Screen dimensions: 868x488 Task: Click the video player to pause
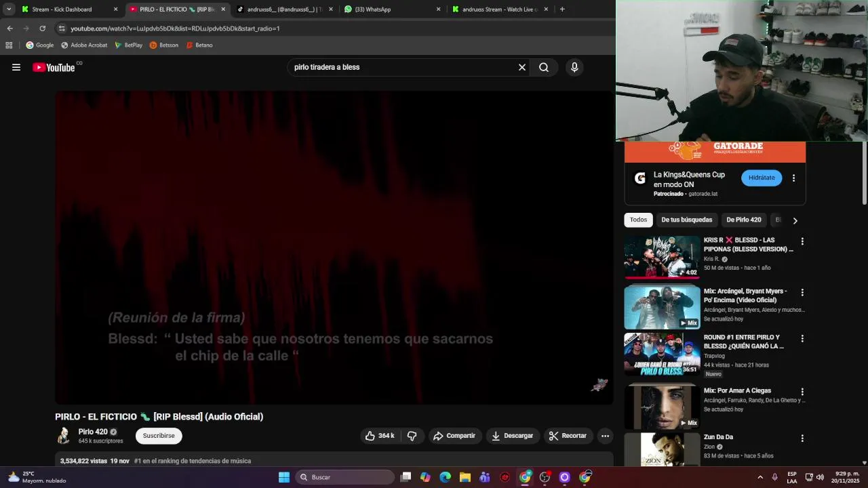point(334,247)
